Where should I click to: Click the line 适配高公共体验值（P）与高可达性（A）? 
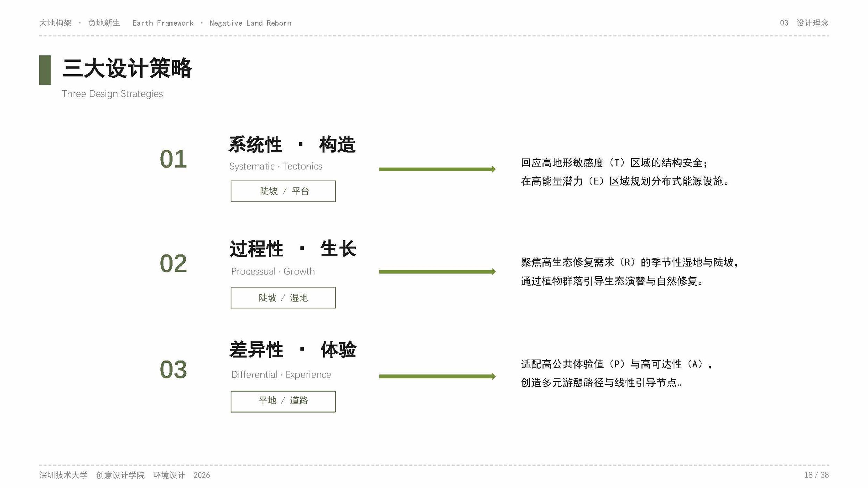coord(616,364)
